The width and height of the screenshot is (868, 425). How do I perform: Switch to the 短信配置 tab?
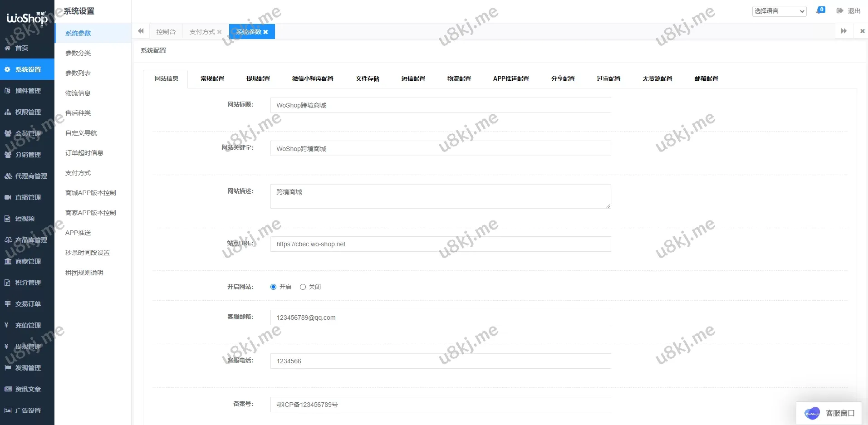(413, 78)
